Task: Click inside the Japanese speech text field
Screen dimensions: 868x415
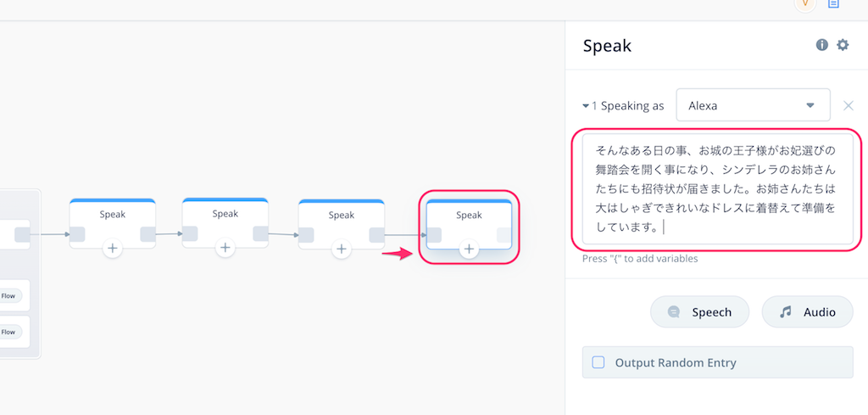Action: click(717, 189)
